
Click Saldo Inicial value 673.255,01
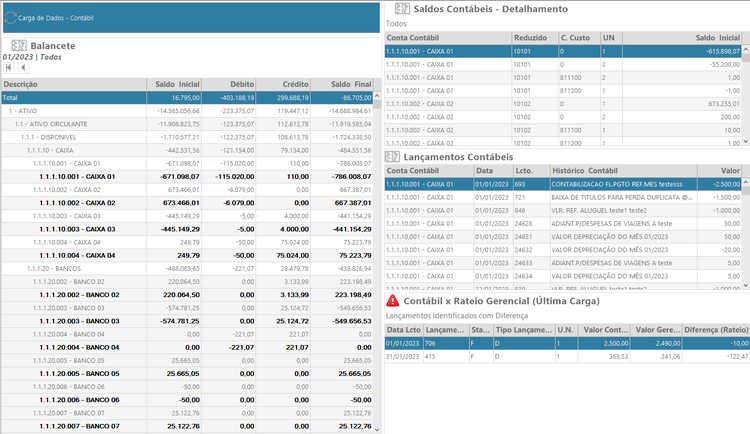point(724,104)
